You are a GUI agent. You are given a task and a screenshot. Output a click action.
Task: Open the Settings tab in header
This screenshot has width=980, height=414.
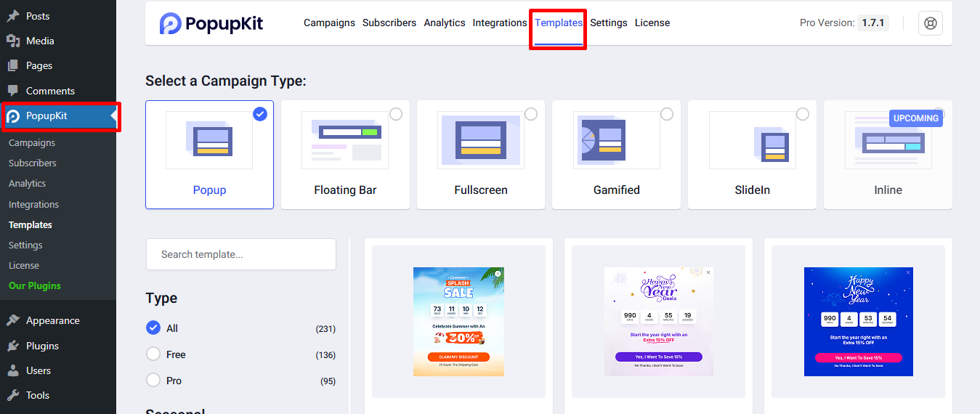(x=609, y=23)
